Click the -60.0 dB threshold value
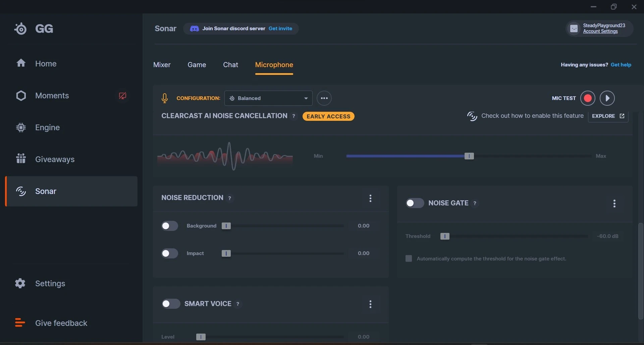The width and height of the screenshot is (644, 345). click(x=608, y=236)
